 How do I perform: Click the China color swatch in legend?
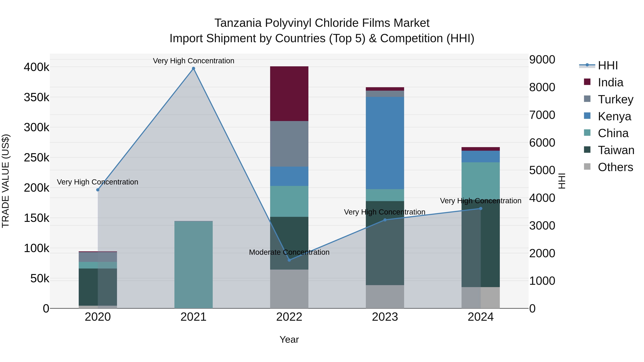[587, 133]
